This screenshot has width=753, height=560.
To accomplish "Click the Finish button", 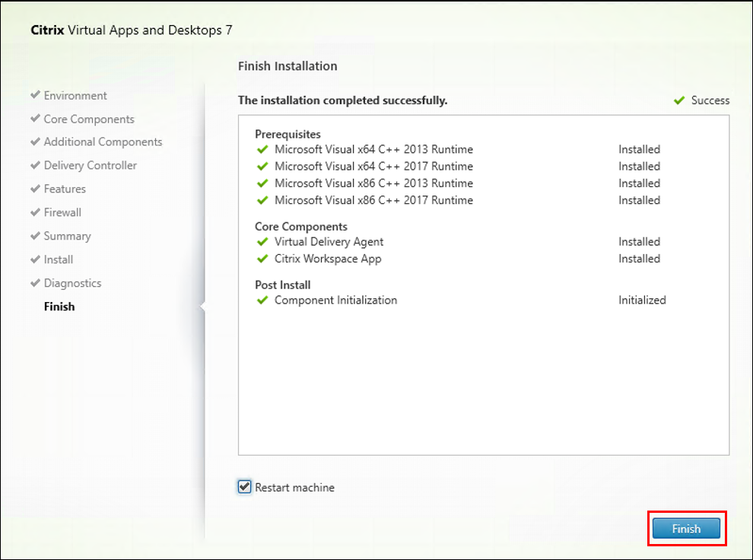I will pos(686,529).
